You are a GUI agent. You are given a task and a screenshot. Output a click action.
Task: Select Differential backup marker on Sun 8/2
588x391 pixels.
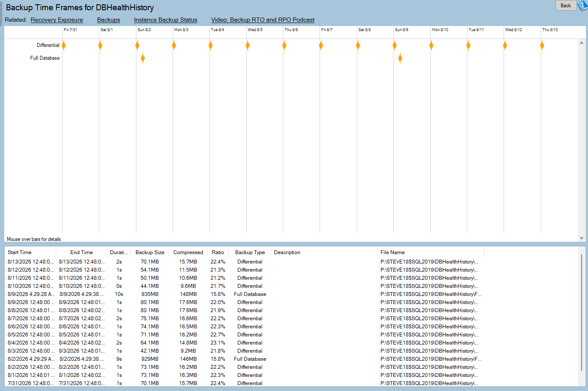[137, 45]
